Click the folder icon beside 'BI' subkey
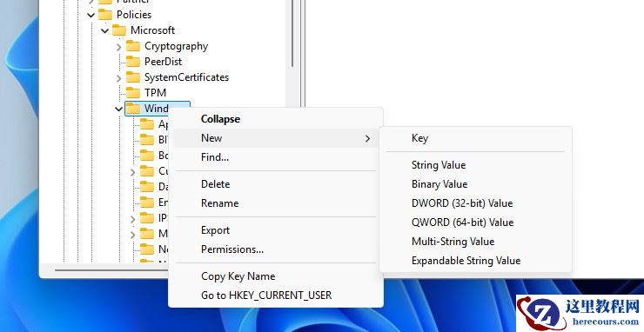The image size is (644, 332). point(147,140)
